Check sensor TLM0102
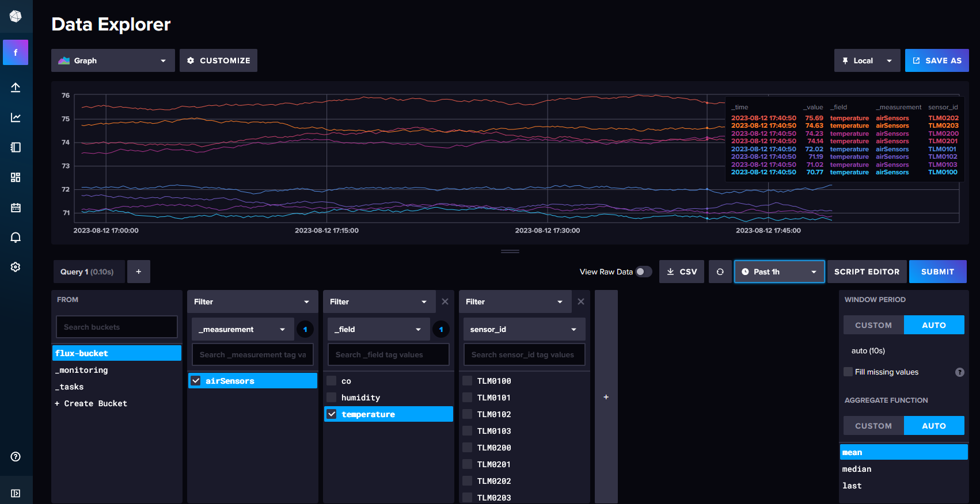 point(468,414)
